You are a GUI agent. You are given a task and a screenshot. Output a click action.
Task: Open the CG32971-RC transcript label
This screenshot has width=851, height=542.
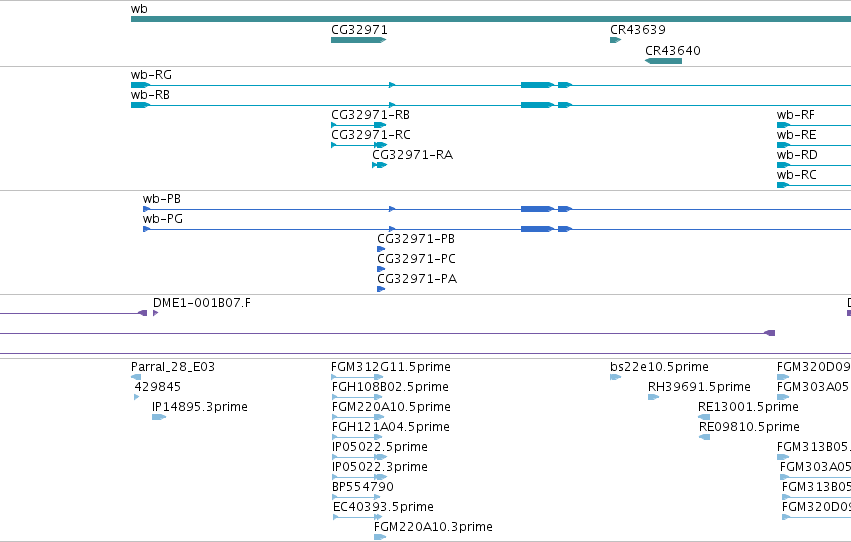pyautogui.click(x=371, y=135)
